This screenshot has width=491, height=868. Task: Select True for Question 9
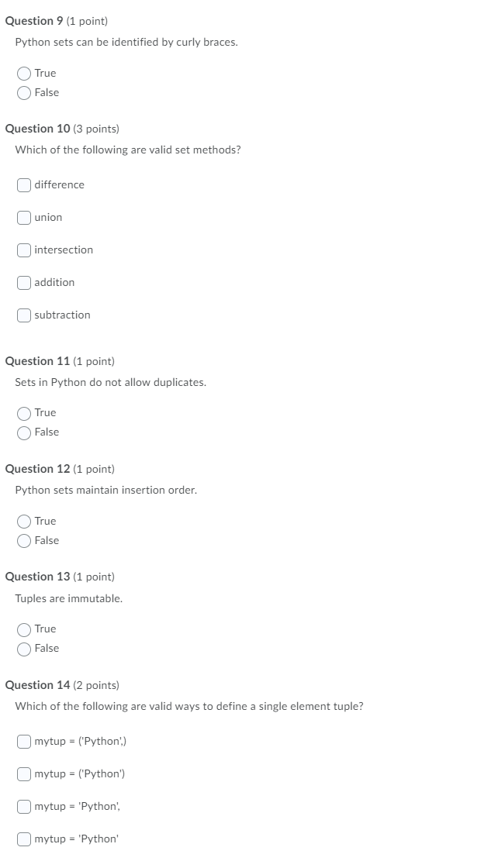pos(24,73)
